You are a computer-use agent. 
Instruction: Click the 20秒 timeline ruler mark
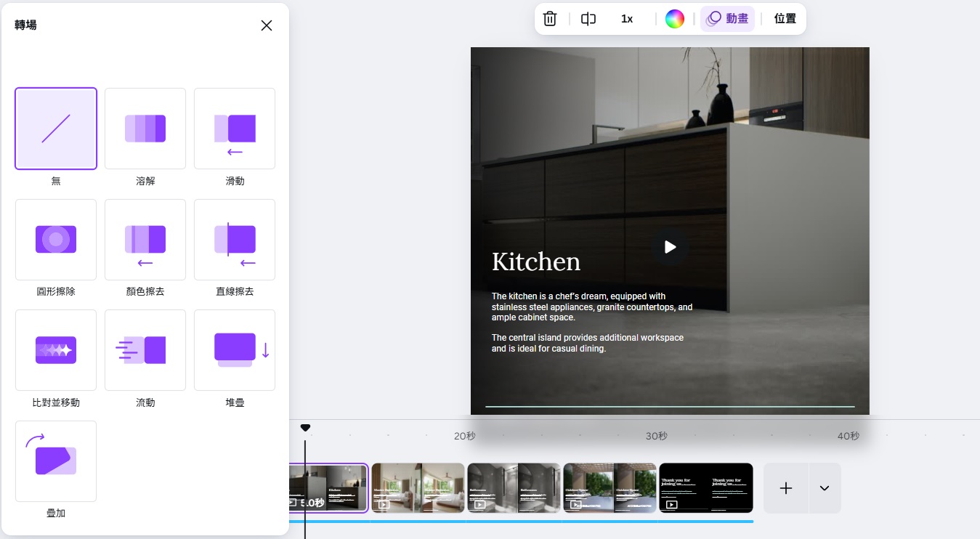click(465, 436)
